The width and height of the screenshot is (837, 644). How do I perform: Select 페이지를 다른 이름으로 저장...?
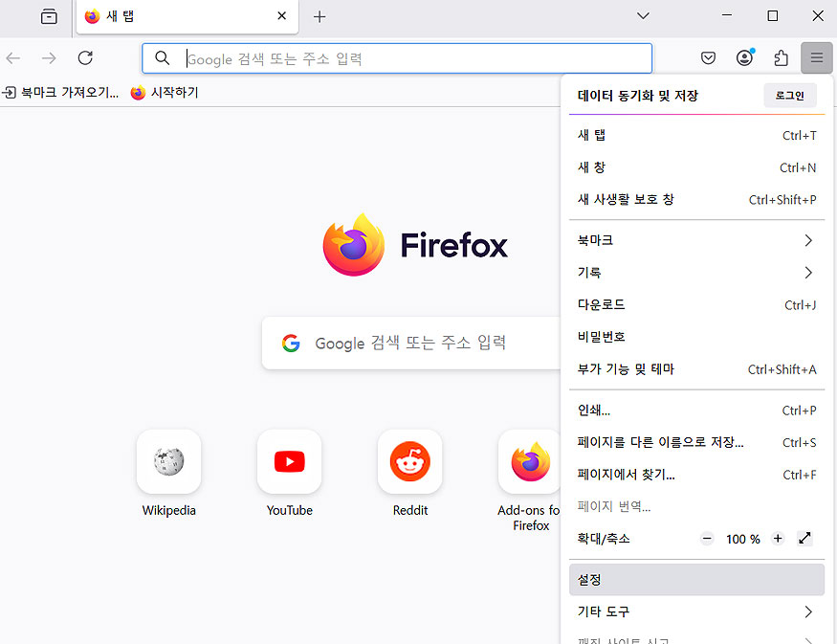tap(696, 442)
